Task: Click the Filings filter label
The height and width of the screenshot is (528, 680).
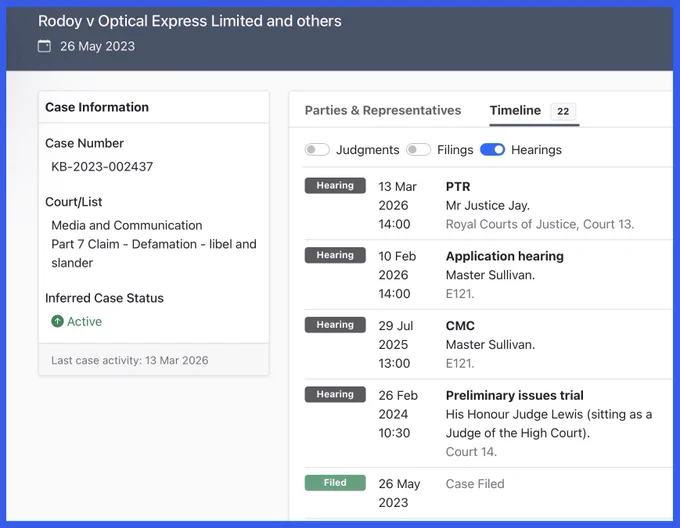Action: 455,150
